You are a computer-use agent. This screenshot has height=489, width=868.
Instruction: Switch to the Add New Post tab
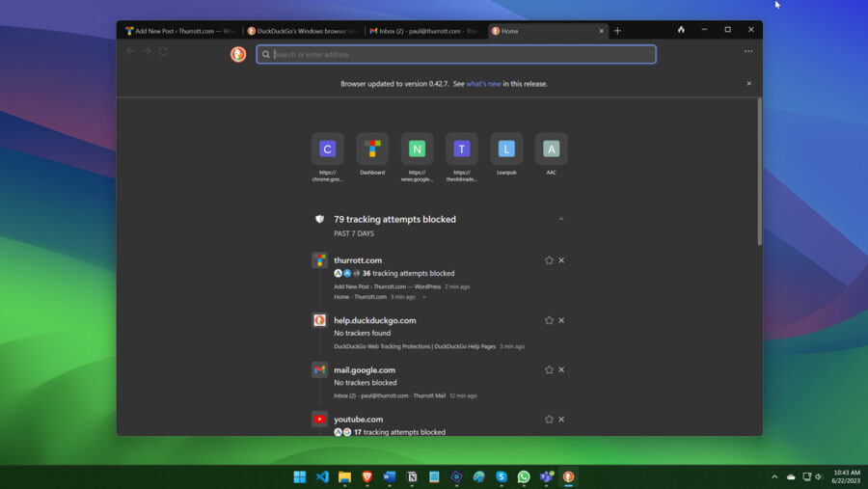(179, 31)
